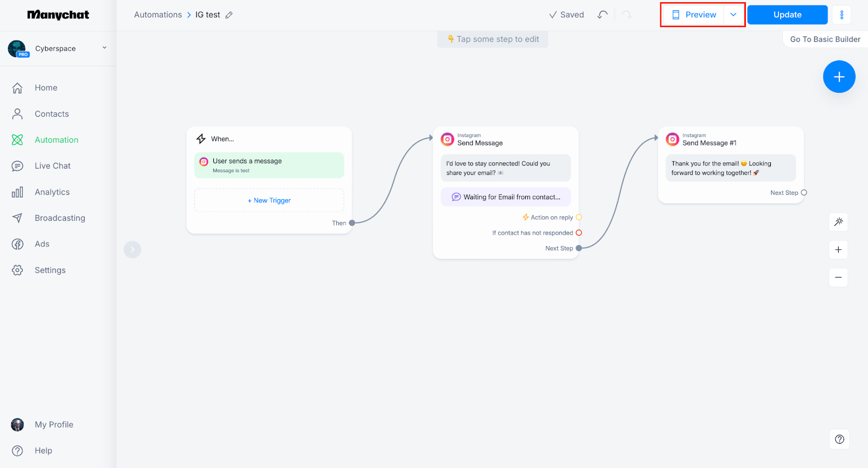Screen dimensions: 868x468
Task: Select the When... trigger block header
Action: click(222, 139)
